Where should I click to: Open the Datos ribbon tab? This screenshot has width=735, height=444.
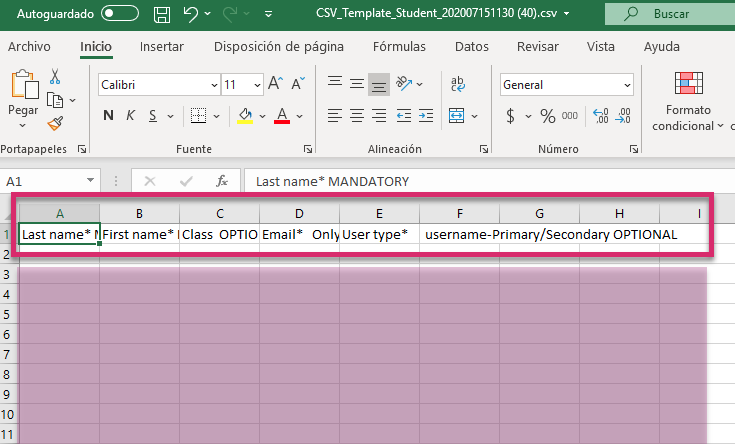pos(472,46)
